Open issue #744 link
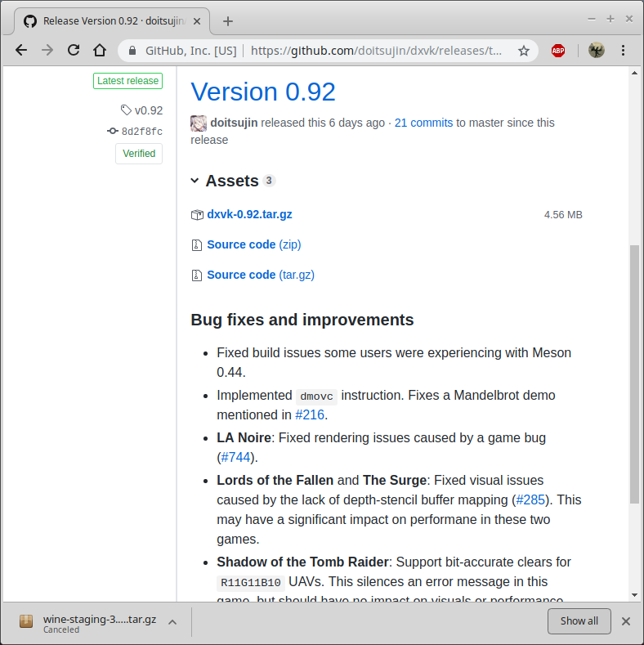Viewport: 644px width, 645px height. [235, 458]
